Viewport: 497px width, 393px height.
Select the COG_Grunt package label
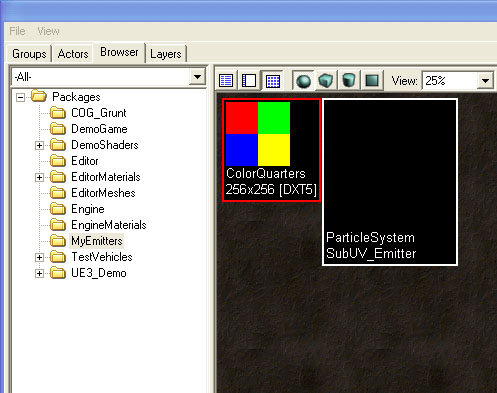99,113
